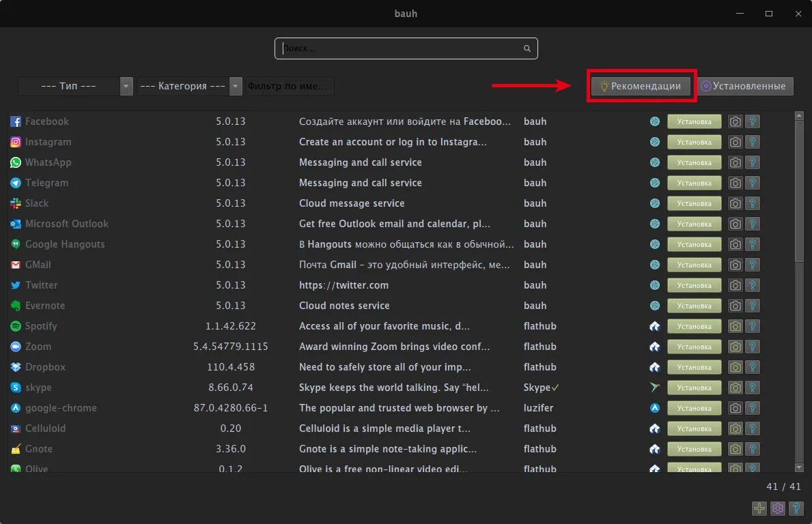Open screenshots for Zoom row
The image size is (812, 524).
735,347
